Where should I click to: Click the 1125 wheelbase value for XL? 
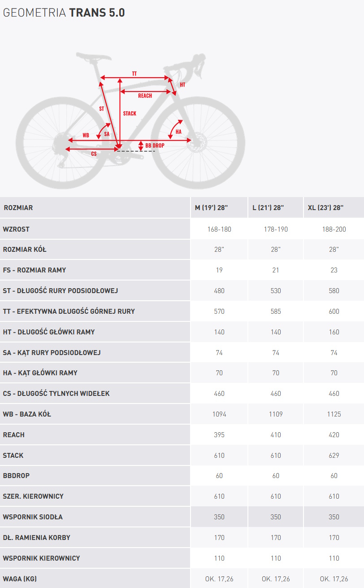pos(334,414)
